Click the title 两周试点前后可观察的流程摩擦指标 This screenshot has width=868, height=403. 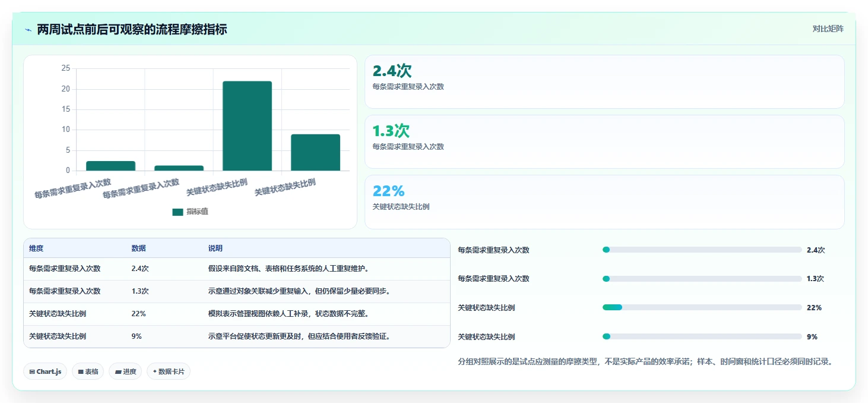pos(132,30)
